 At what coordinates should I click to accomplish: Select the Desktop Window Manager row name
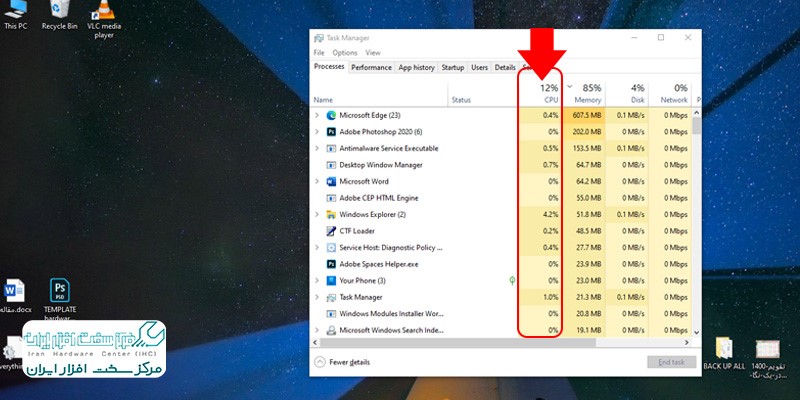click(381, 165)
